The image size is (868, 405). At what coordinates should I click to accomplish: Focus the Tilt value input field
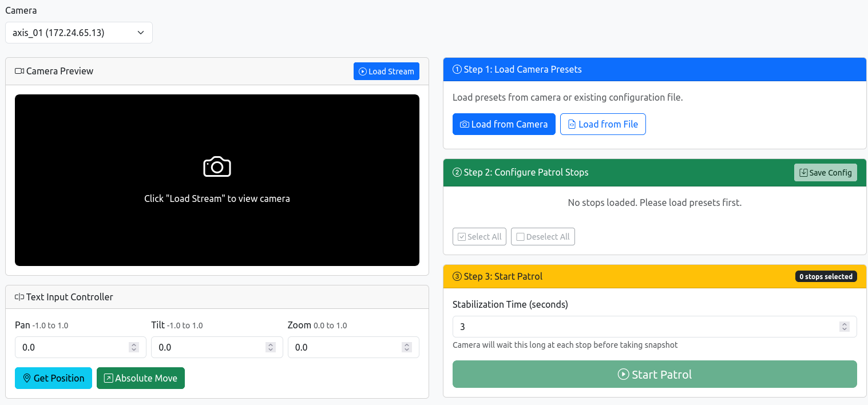(x=217, y=347)
